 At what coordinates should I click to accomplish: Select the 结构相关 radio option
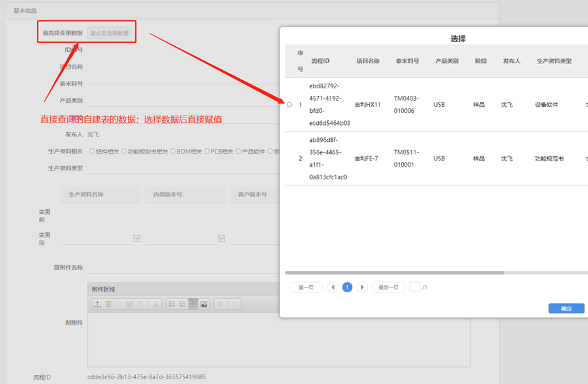point(93,152)
